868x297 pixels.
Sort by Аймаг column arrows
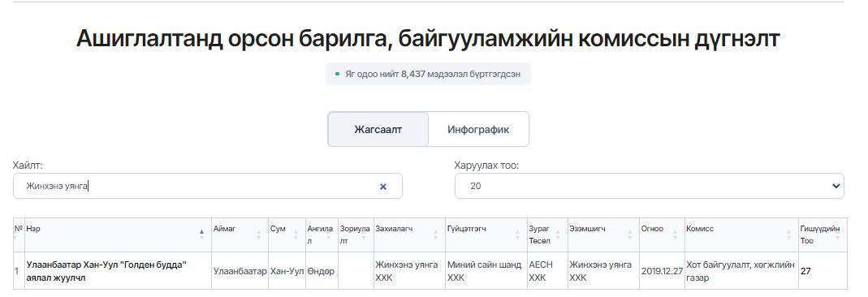click(258, 235)
